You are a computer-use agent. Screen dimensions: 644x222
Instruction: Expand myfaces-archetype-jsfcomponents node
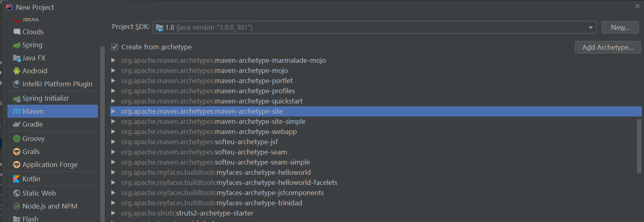[x=113, y=193]
